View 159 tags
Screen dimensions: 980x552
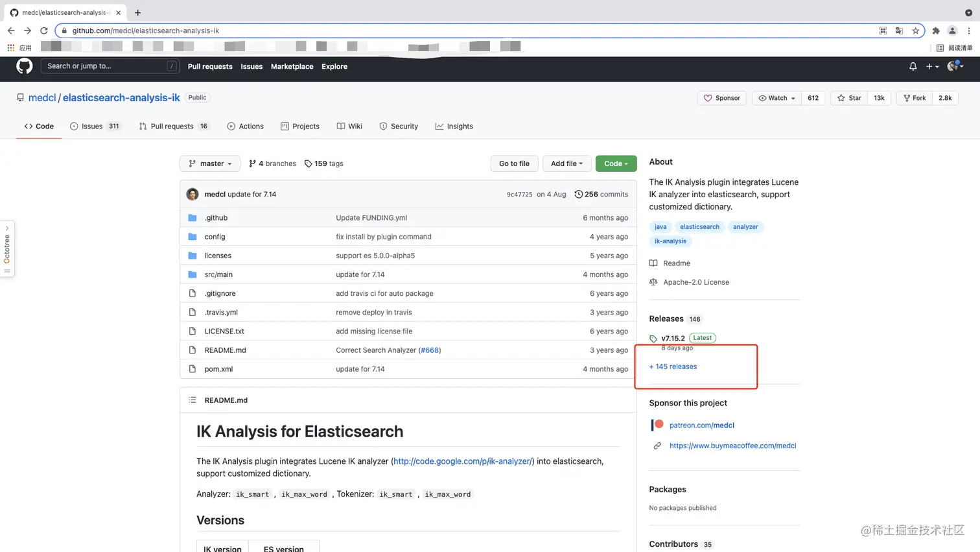tap(324, 163)
